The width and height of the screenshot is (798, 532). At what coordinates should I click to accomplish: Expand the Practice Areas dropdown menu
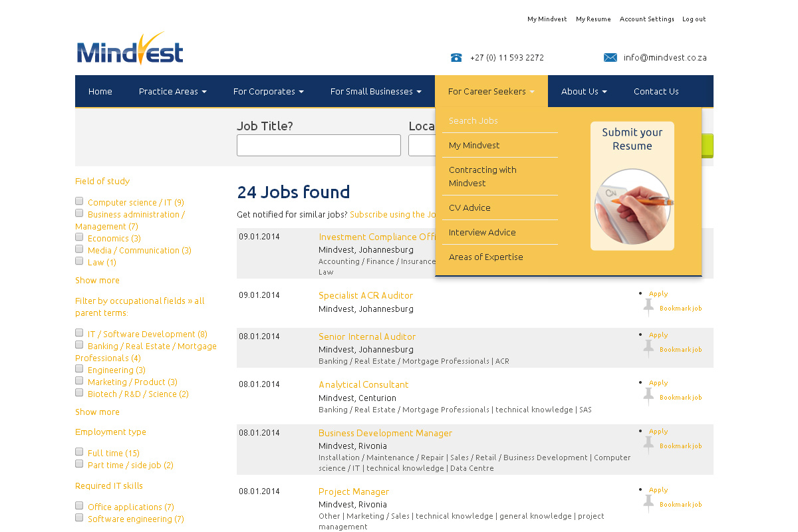coord(172,92)
